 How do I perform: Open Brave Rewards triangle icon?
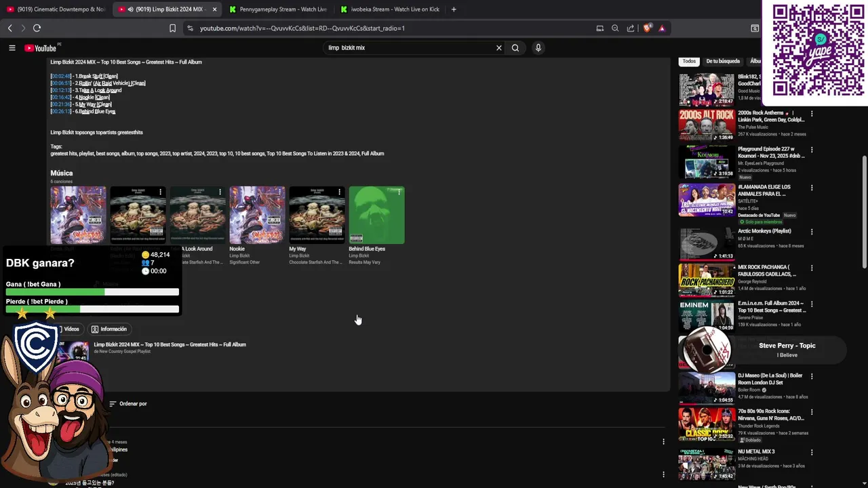coord(662,28)
